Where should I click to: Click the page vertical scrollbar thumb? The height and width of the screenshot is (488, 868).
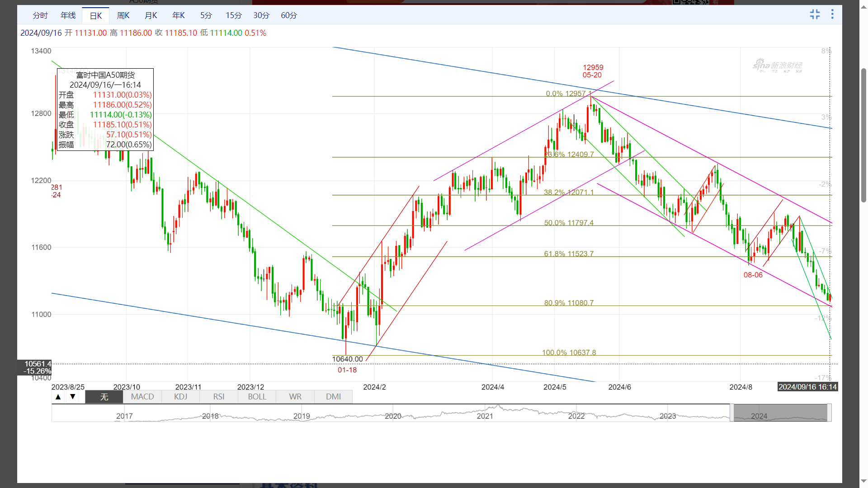click(863, 136)
